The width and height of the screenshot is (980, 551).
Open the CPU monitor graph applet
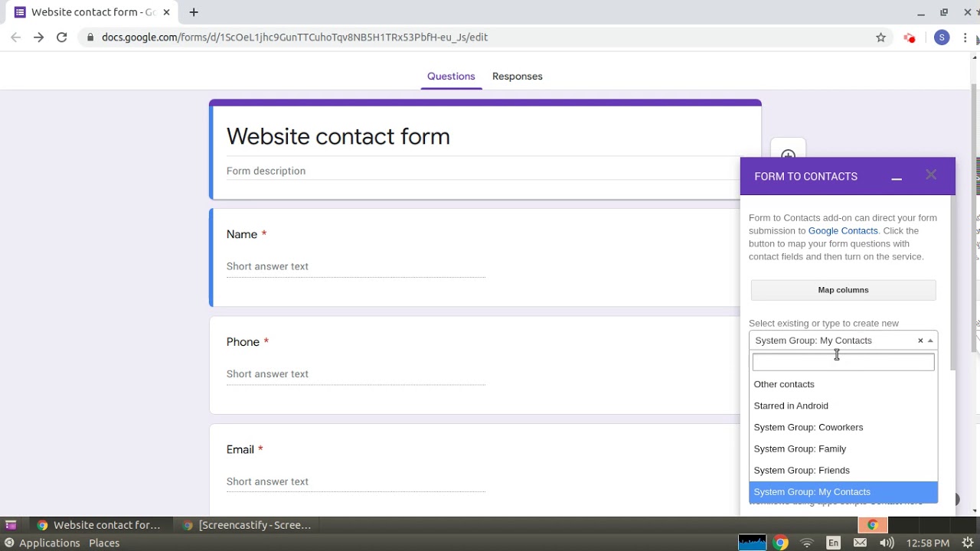752,543
